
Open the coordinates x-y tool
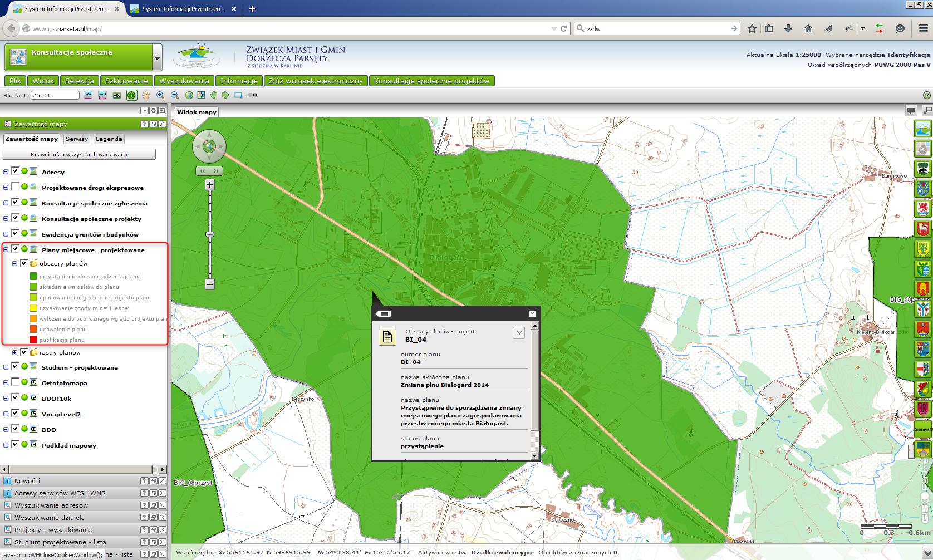coord(117,95)
